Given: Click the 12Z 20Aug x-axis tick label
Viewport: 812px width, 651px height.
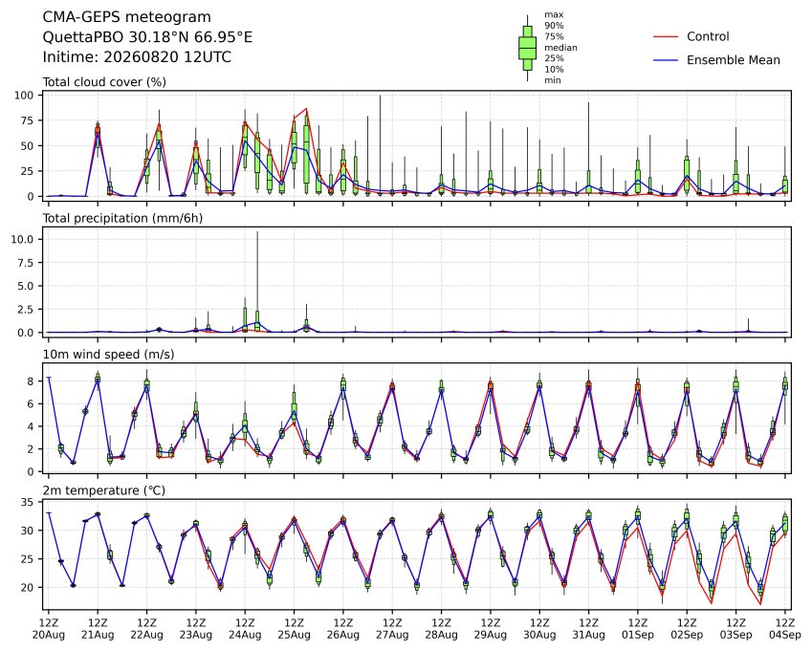Looking at the screenshot, I should [x=49, y=629].
